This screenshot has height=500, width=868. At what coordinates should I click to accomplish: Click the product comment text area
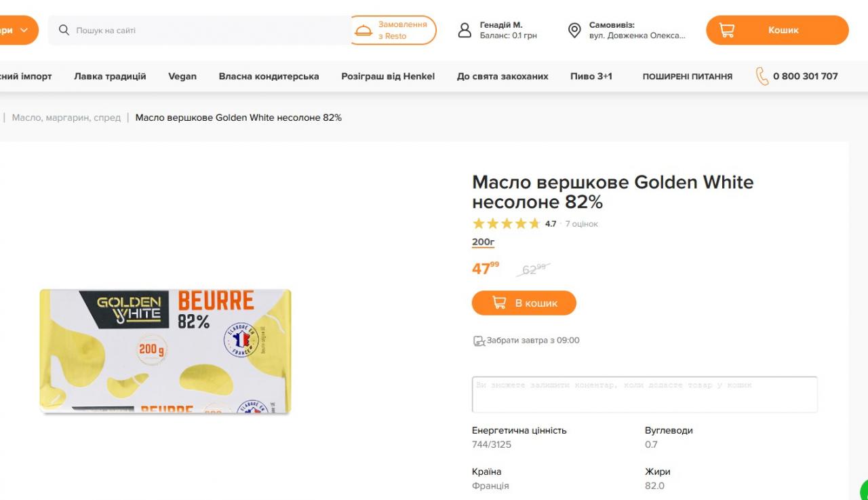[644, 394]
